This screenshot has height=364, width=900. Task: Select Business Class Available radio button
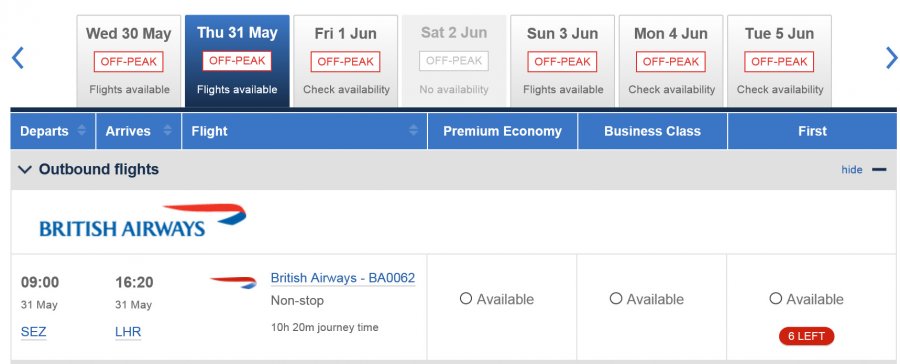coord(616,299)
